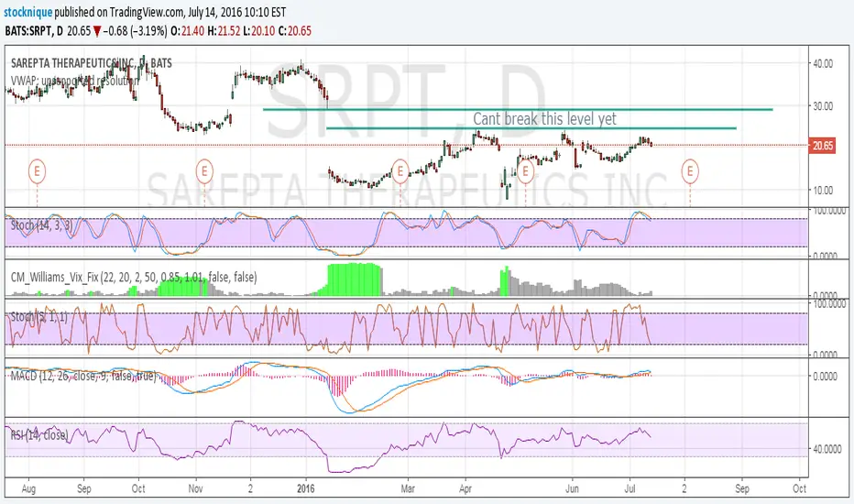
Task: Click the Nov label on the time axis
Action: coord(195,488)
